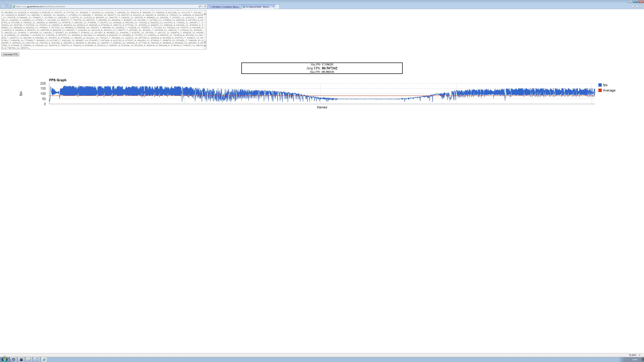Open the red-black app taskbar icon

[21, 359]
